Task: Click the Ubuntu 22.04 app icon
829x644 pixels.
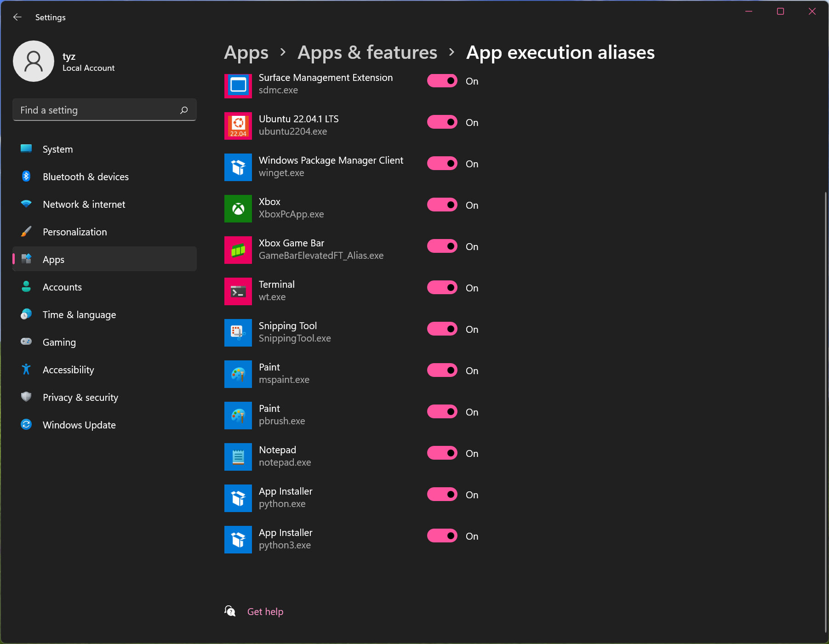Action: 238,126
